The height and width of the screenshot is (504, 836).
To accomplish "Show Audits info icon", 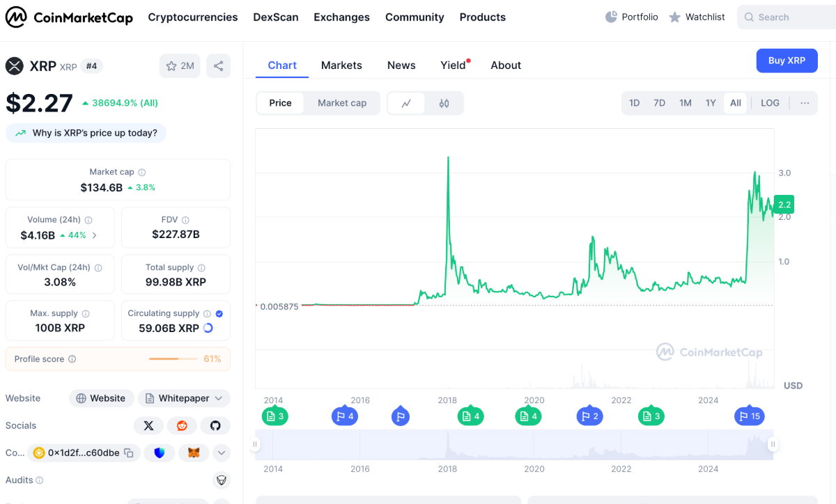I will click(x=40, y=480).
